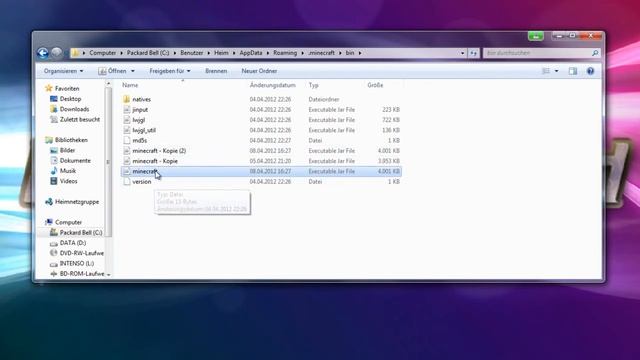Open the Videos library
Screen dimensions: 640x360
[x=69, y=181]
